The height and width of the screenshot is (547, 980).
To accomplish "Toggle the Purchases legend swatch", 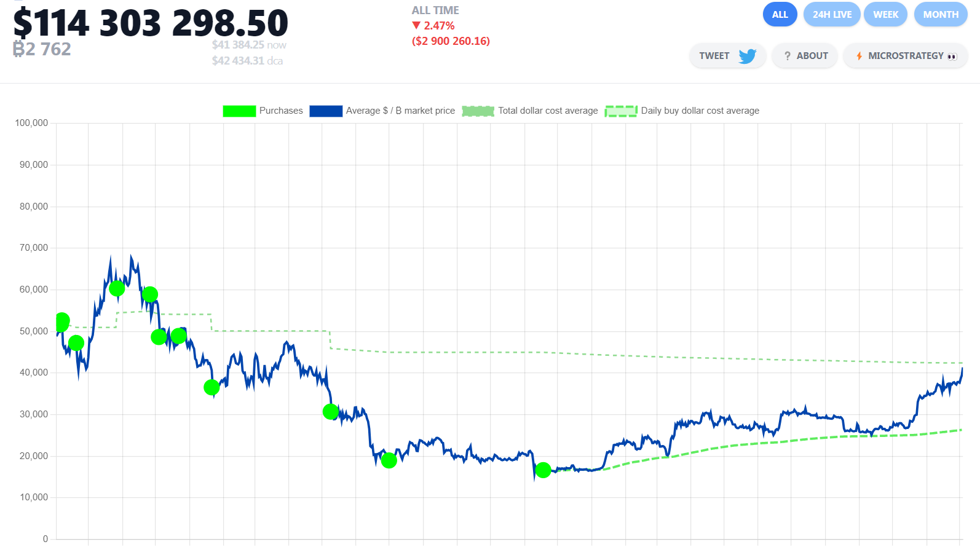I will click(239, 111).
